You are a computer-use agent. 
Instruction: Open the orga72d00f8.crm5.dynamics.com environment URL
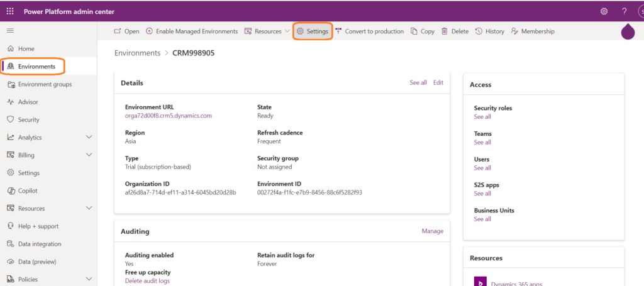(169, 116)
